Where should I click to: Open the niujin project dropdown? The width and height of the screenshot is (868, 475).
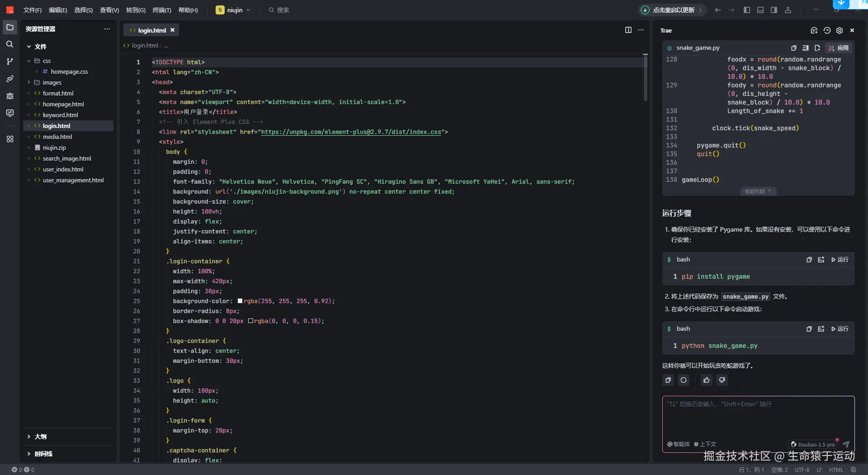(233, 10)
